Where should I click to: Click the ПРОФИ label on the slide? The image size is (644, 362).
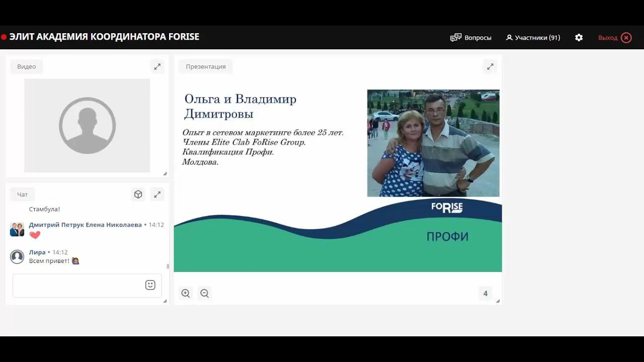click(x=447, y=237)
